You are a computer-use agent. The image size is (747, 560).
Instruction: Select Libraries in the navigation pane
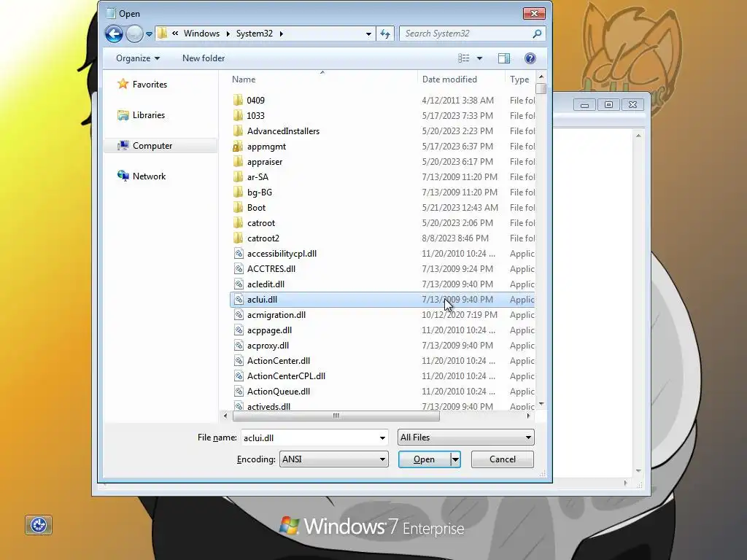click(x=149, y=115)
